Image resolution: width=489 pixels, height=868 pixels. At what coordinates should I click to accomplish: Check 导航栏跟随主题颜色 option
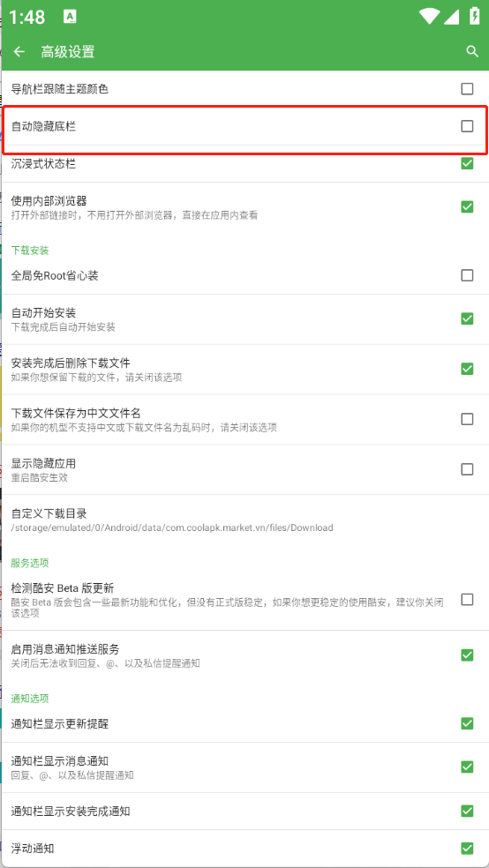[467, 88]
